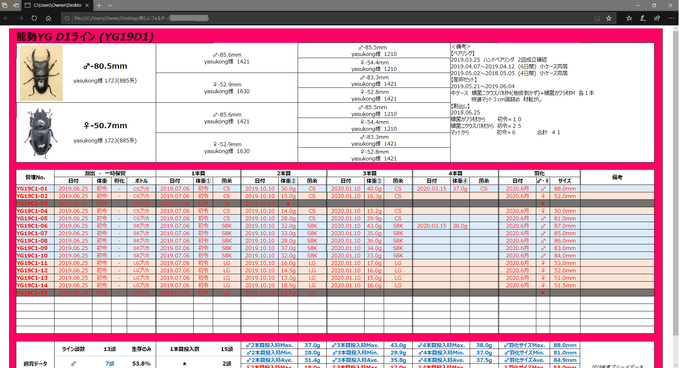
Task: Expand the tab previews chevron
Action: point(110,5)
